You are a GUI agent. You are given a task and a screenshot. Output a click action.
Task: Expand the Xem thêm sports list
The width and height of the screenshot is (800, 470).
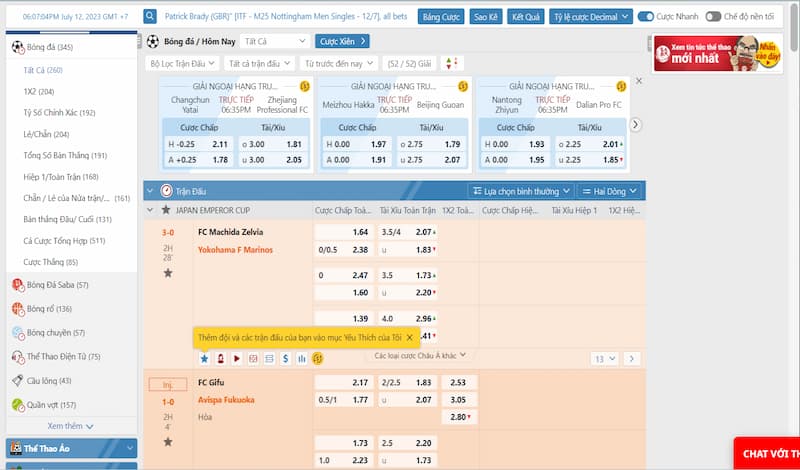(x=70, y=426)
